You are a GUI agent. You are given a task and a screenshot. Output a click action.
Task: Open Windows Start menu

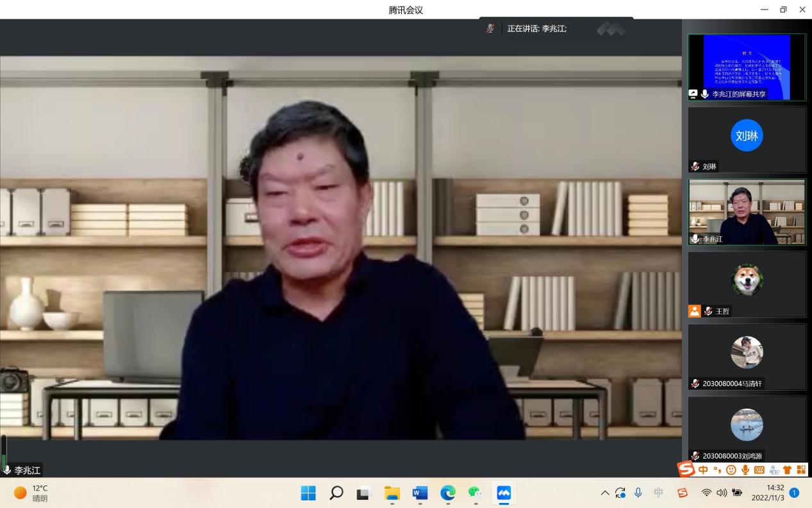click(x=308, y=493)
